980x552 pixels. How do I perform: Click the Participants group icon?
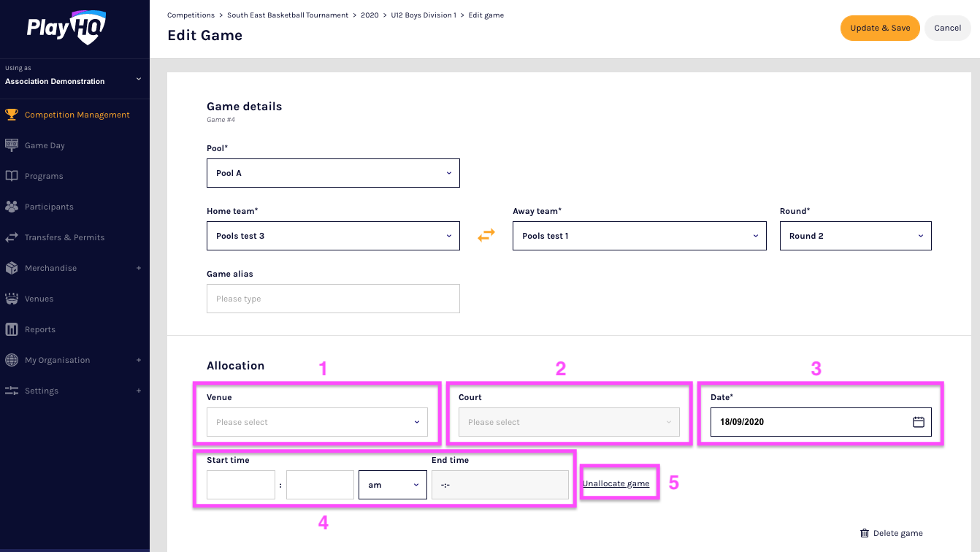pos(12,207)
